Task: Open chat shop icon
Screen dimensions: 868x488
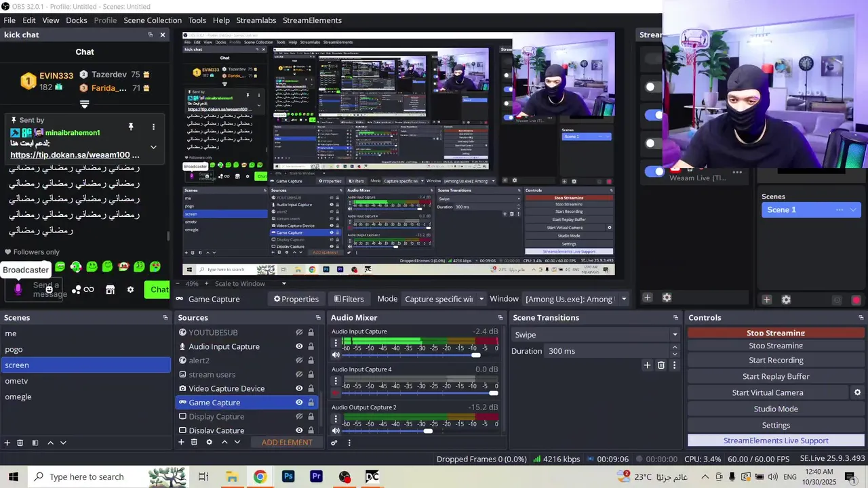Action: point(110,289)
